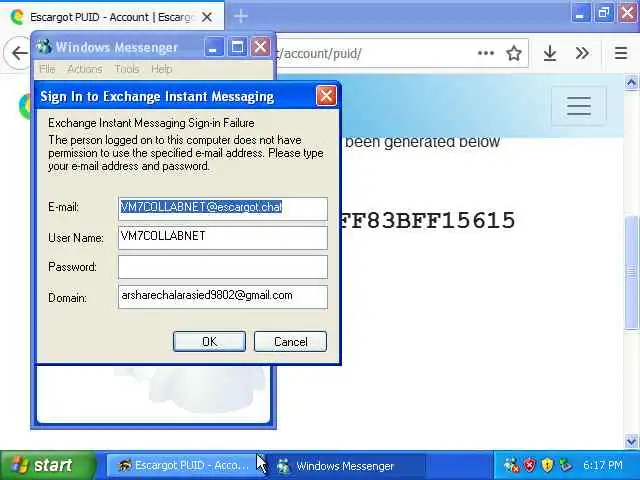The width and height of the screenshot is (640, 480).
Task: Switch to Windows Messenger taskbar button
Action: click(x=349, y=465)
